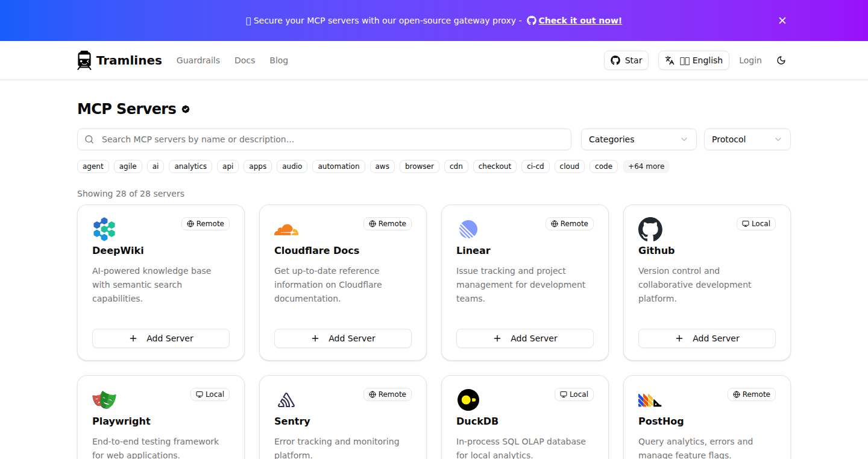Expand tags with +64 more
The image size is (868, 459).
click(x=646, y=166)
